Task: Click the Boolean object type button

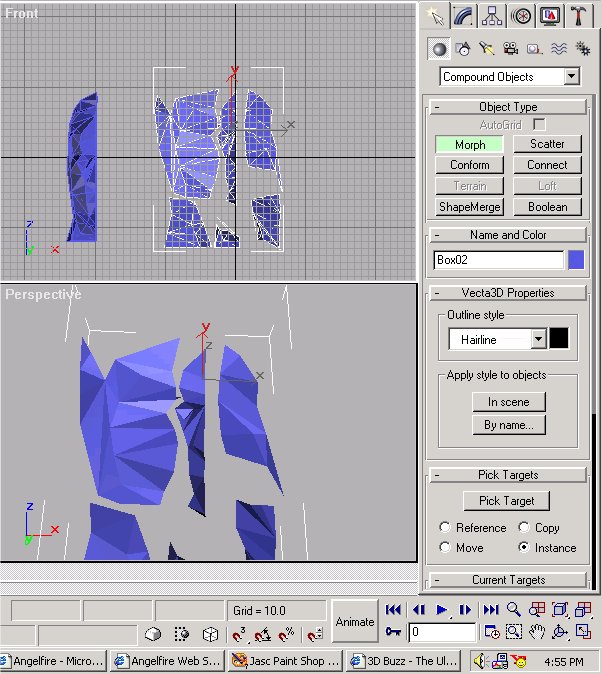Action: (x=547, y=207)
